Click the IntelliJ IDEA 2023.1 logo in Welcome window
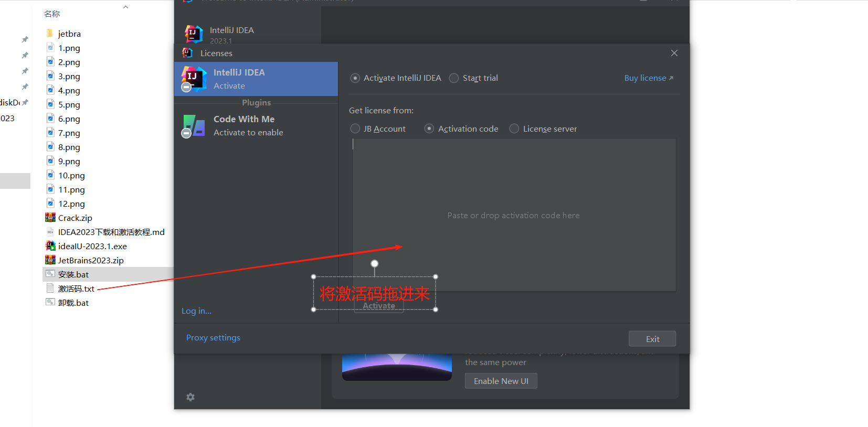This screenshot has width=868, height=427. [194, 34]
